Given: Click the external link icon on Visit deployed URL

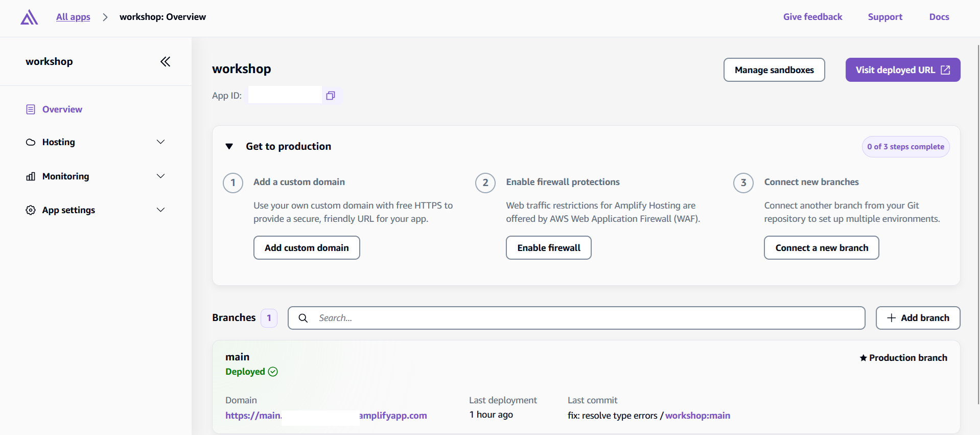Looking at the screenshot, I should pyautogui.click(x=945, y=70).
